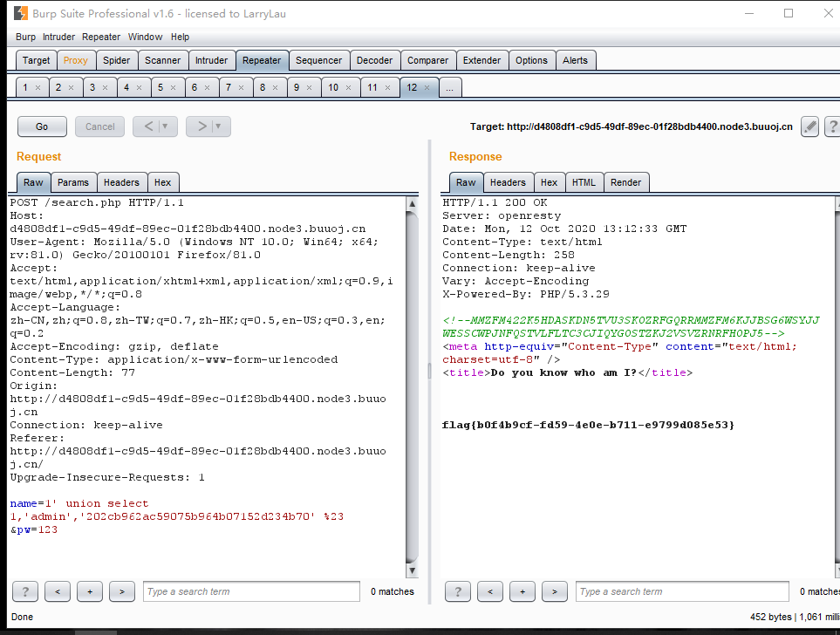This screenshot has height=635, width=840.
Task: Click the request pane vertical scrollbar
Action: point(412,387)
